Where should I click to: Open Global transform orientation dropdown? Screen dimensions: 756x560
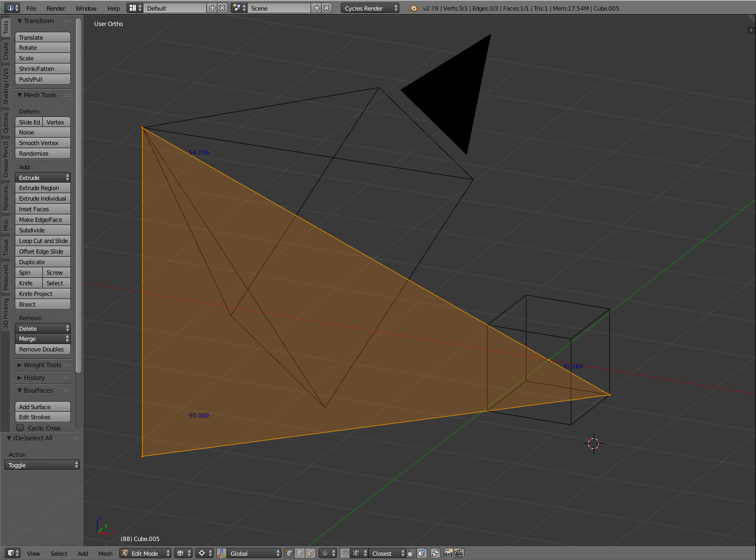coord(255,553)
